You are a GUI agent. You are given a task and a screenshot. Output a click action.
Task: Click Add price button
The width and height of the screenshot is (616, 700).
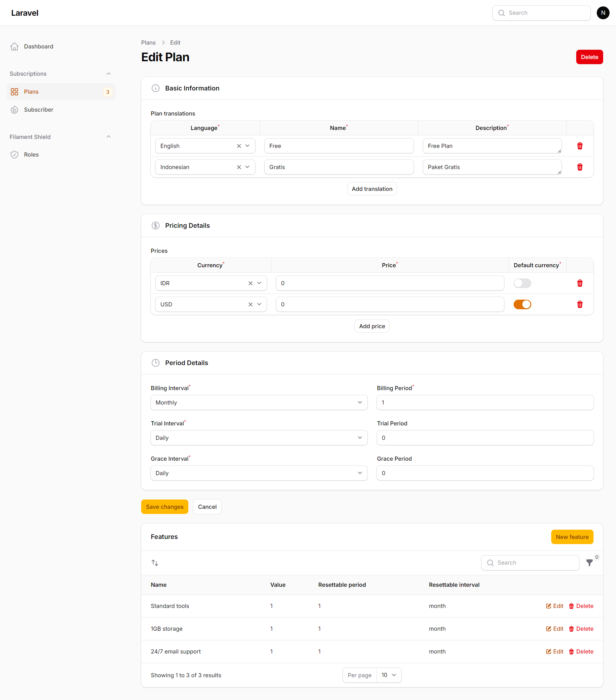tap(372, 326)
